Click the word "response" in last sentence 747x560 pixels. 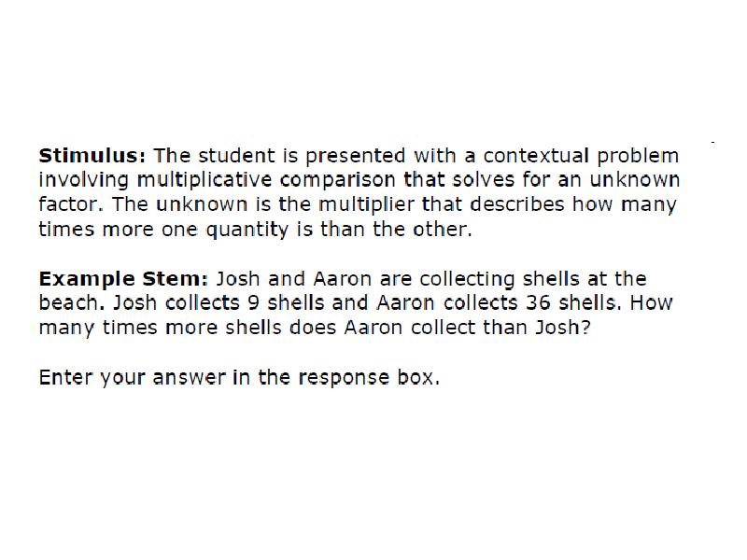point(344,379)
